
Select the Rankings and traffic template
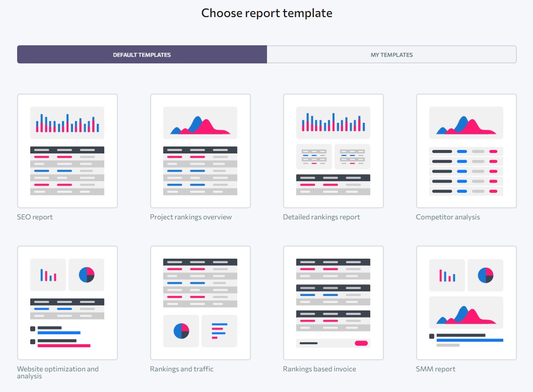(x=200, y=302)
